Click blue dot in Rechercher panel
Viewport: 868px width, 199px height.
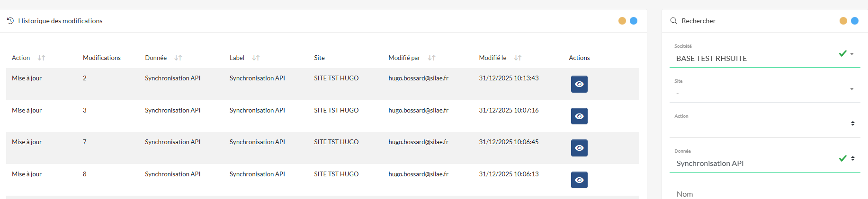(855, 21)
